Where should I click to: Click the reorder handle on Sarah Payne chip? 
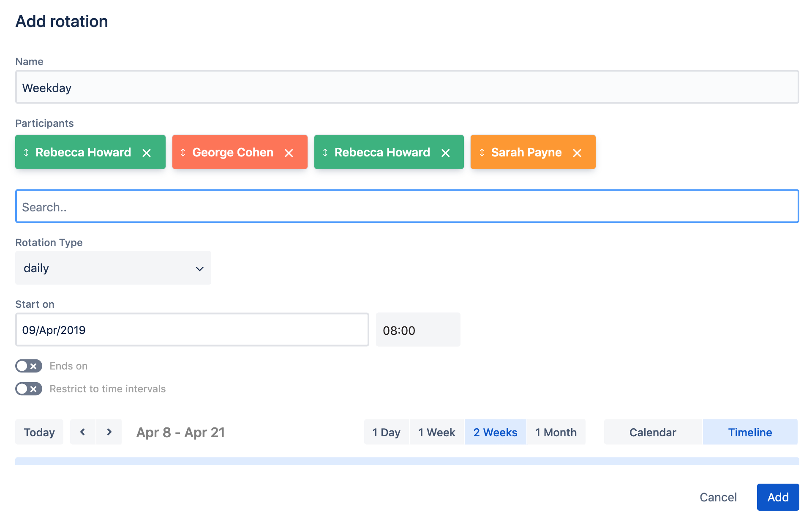pyautogui.click(x=482, y=153)
